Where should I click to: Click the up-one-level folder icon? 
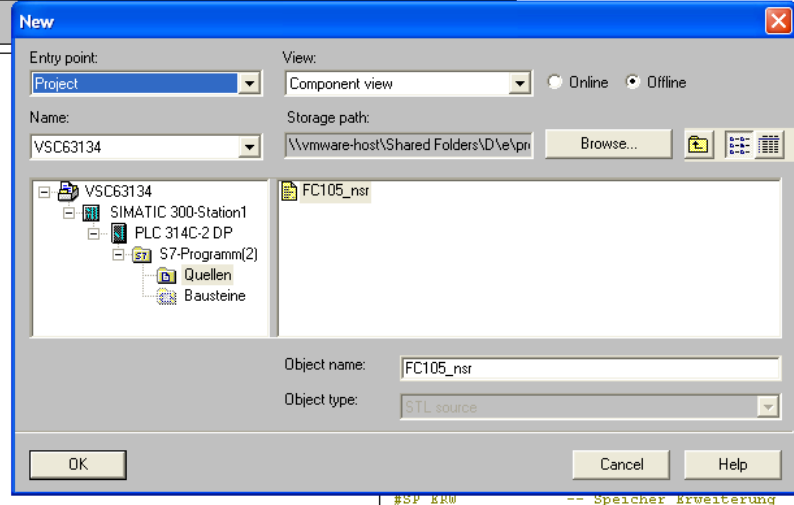pos(698,145)
